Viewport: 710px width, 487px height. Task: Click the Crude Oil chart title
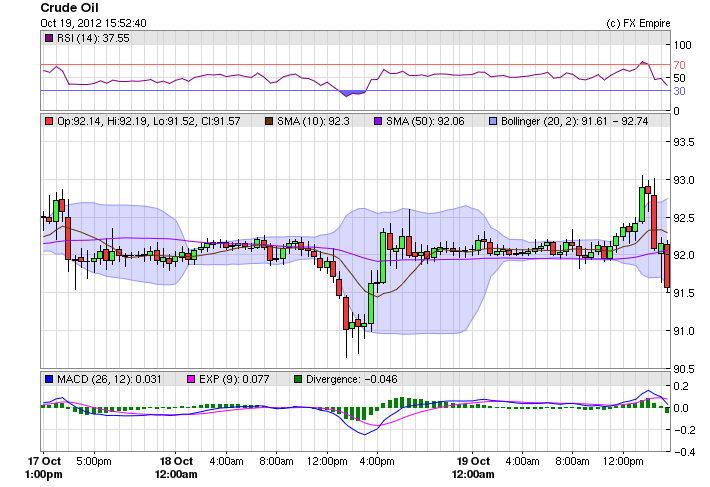click(69, 8)
